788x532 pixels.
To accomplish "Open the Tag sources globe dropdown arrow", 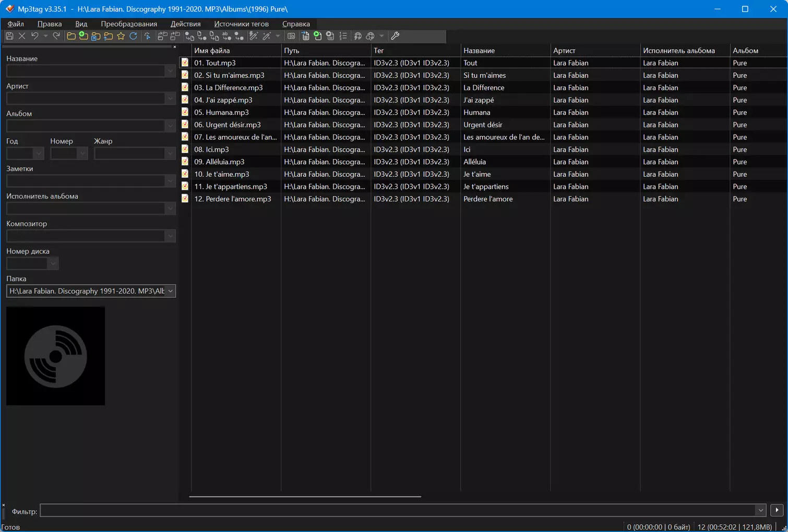I will click(x=381, y=36).
